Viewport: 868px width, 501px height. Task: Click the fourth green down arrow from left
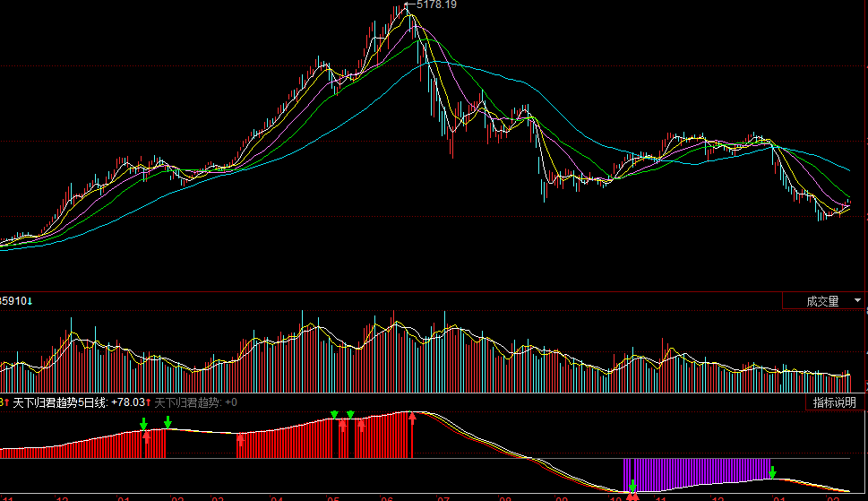point(351,415)
